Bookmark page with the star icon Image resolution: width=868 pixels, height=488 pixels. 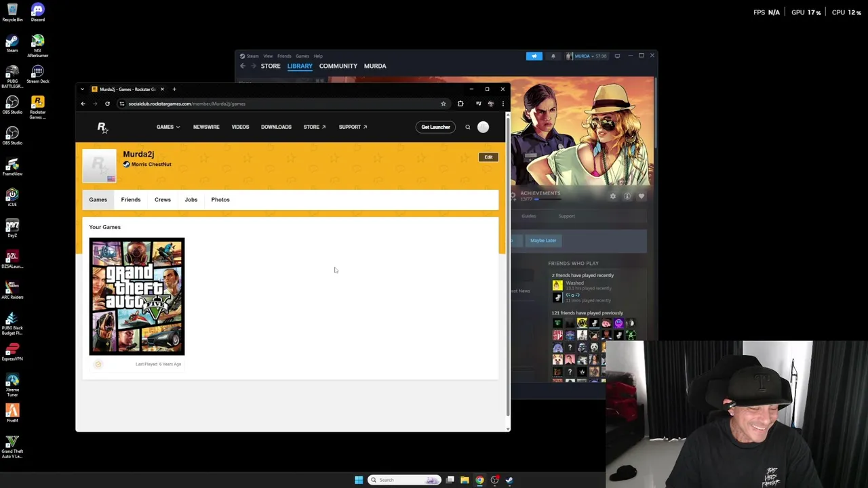(443, 104)
